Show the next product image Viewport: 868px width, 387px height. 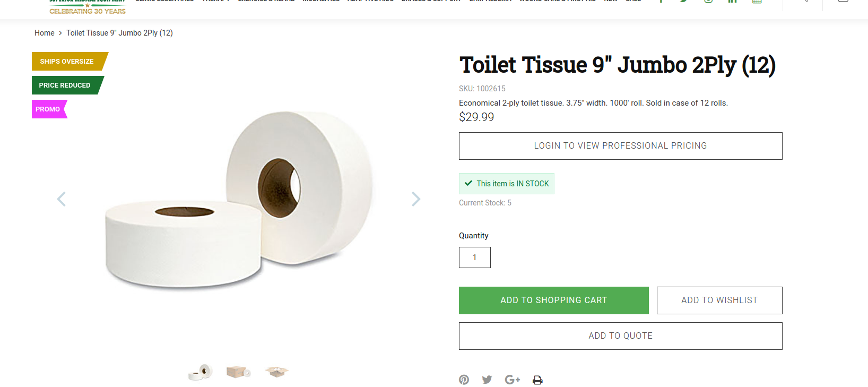[416, 199]
